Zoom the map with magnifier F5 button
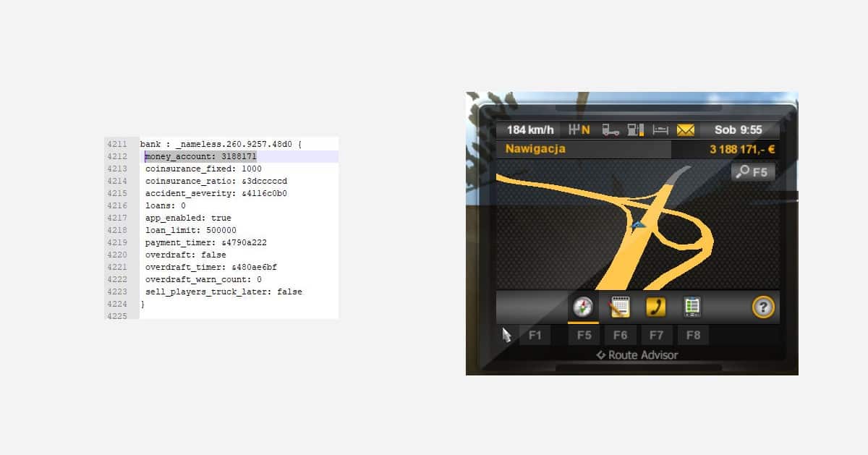Screen dimensions: 868x455 [x=752, y=172]
